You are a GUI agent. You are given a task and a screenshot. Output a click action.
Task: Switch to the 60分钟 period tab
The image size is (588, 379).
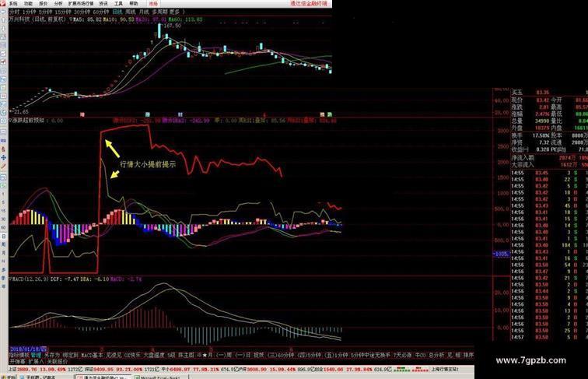[101, 12]
